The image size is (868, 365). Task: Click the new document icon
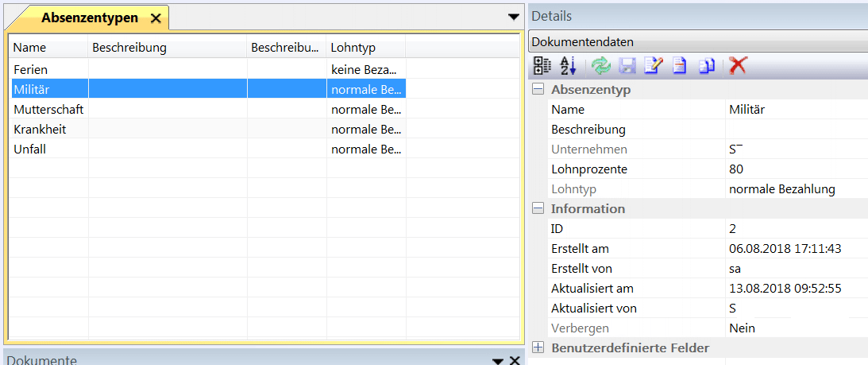pyautogui.click(x=679, y=66)
